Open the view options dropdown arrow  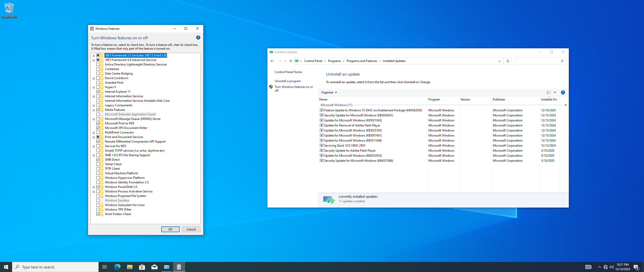tap(555, 92)
